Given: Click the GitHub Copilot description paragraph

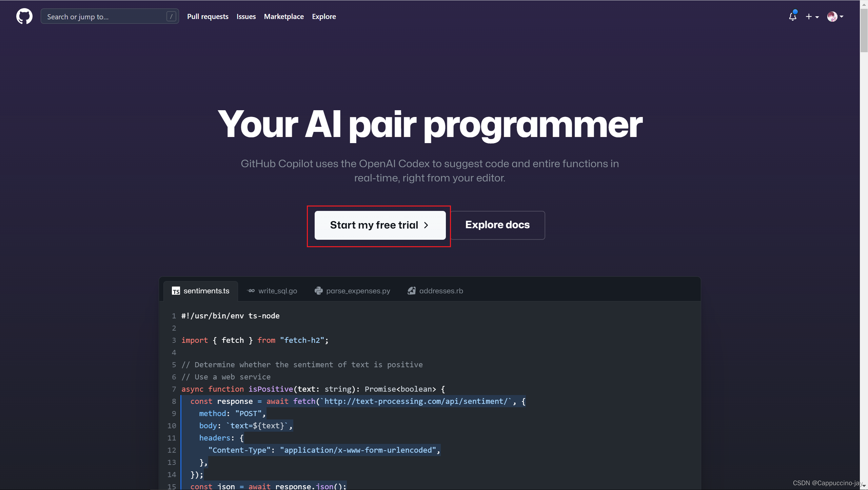Looking at the screenshot, I should [x=430, y=171].
